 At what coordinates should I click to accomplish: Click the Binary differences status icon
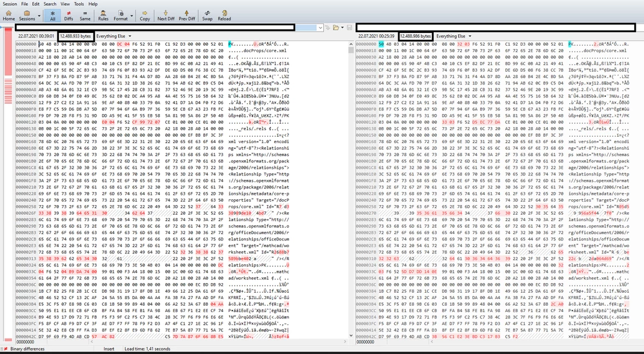point(5,349)
